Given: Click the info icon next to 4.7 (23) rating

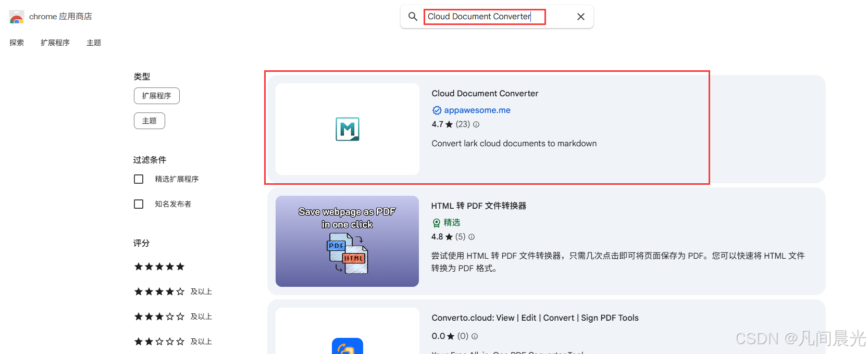Looking at the screenshot, I should point(476,124).
